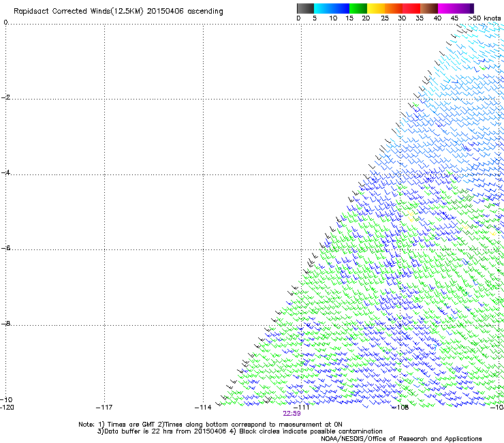Click the brown 35-40 knots legend segment
Viewport: 504px width, 443px height.
click(429, 8)
